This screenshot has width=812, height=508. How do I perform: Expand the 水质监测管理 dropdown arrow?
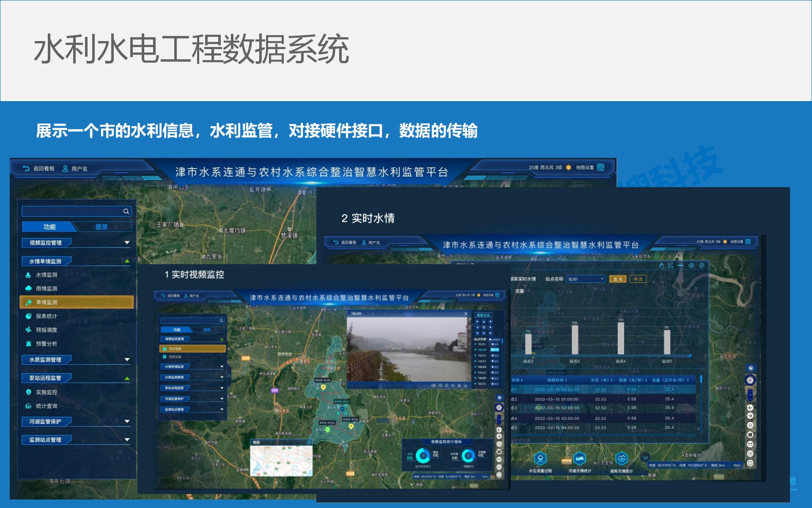coord(127,359)
